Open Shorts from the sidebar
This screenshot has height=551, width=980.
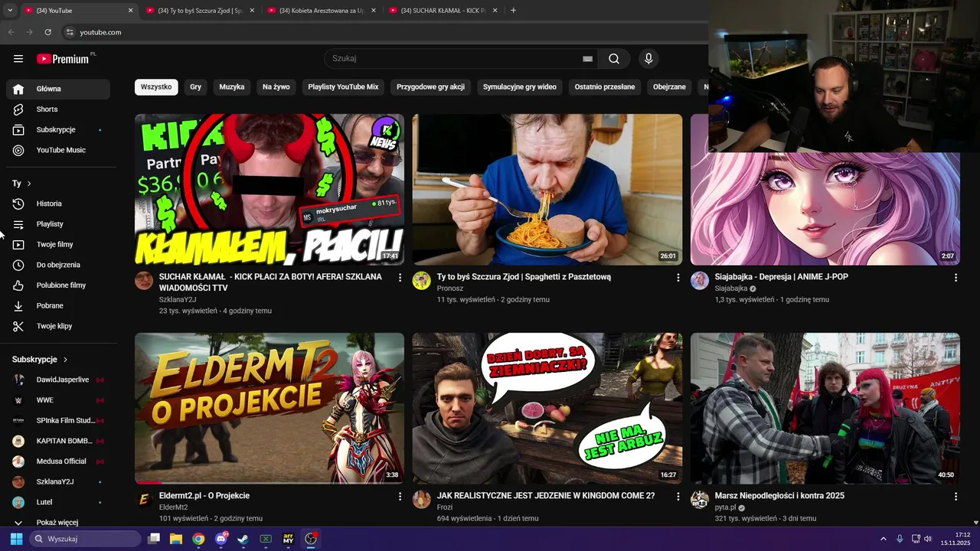tap(58, 109)
